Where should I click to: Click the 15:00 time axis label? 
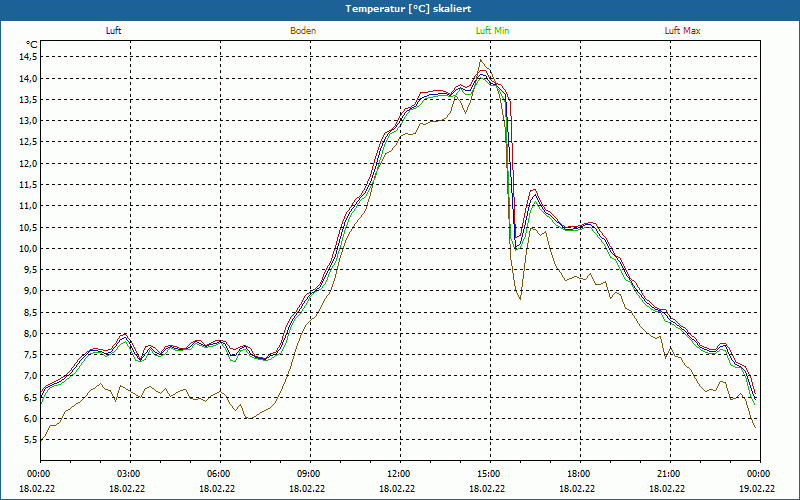(x=487, y=474)
